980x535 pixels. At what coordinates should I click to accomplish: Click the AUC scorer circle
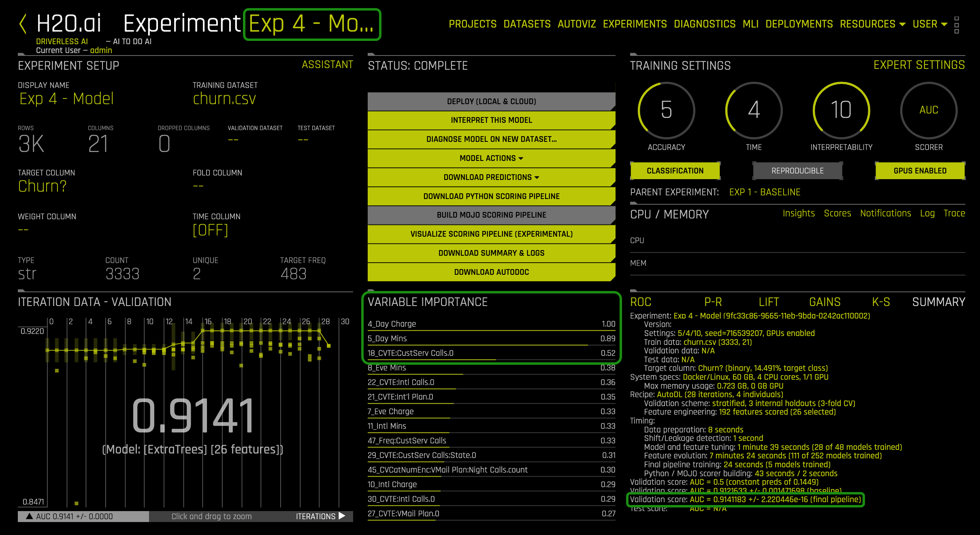[929, 110]
